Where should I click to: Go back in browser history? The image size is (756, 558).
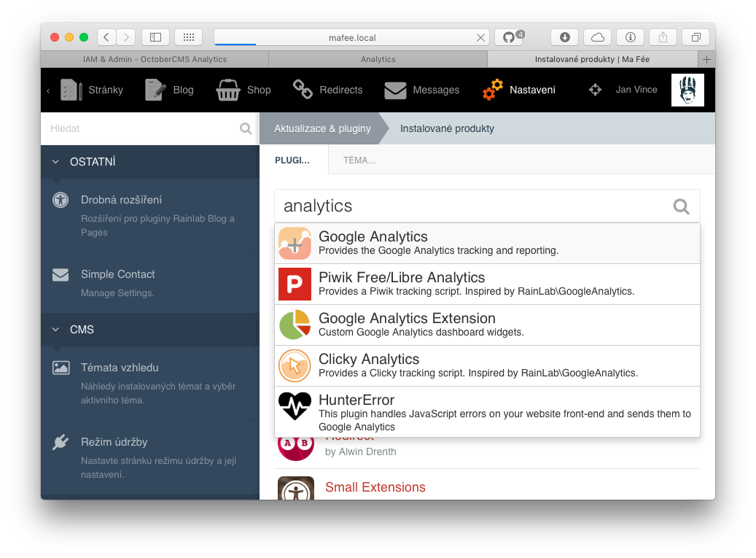106,37
